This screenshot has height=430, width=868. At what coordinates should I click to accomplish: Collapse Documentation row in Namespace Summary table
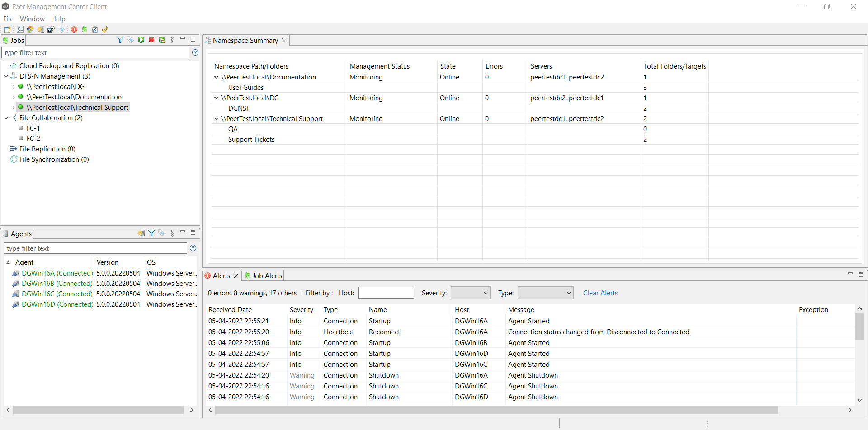217,77
